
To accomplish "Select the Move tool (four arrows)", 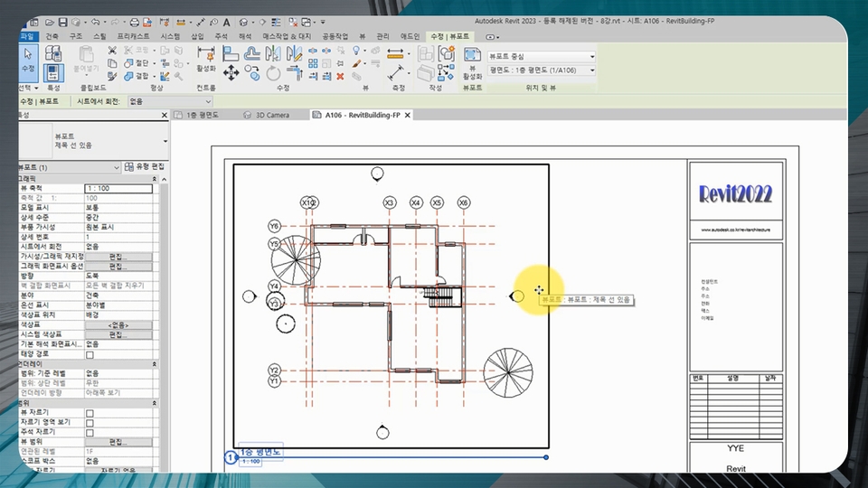I will 231,72.
